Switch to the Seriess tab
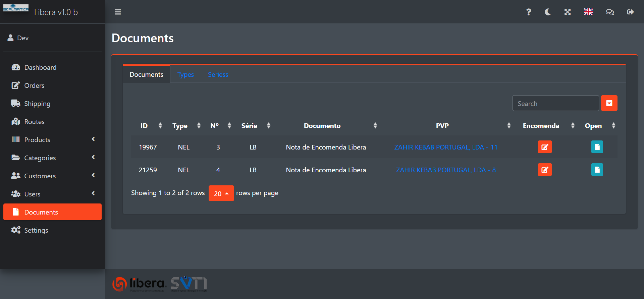 point(218,74)
